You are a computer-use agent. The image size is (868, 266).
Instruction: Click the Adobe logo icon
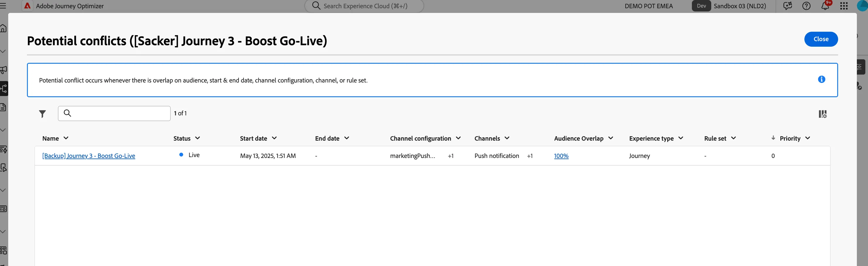(x=27, y=6)
